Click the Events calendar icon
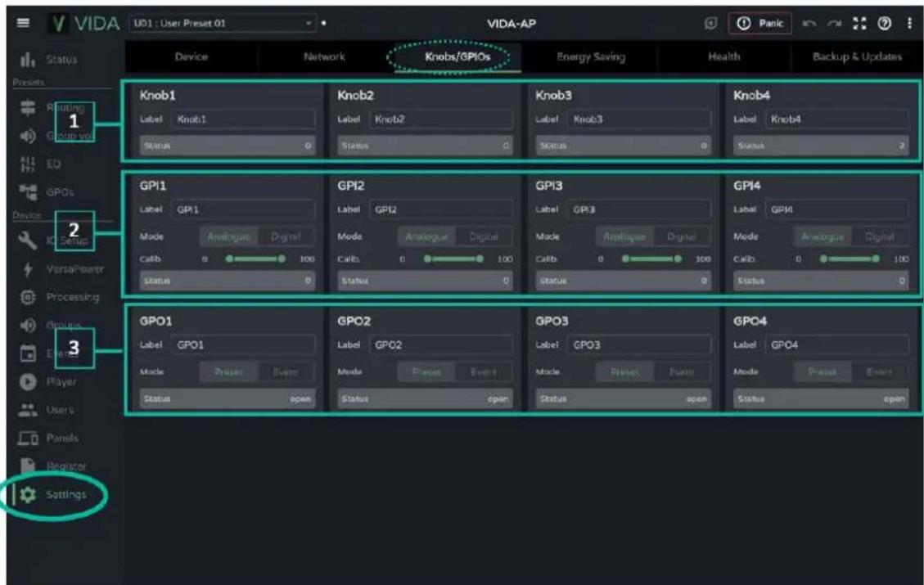This screenshot has width=924, height=585. coord(27,353)
